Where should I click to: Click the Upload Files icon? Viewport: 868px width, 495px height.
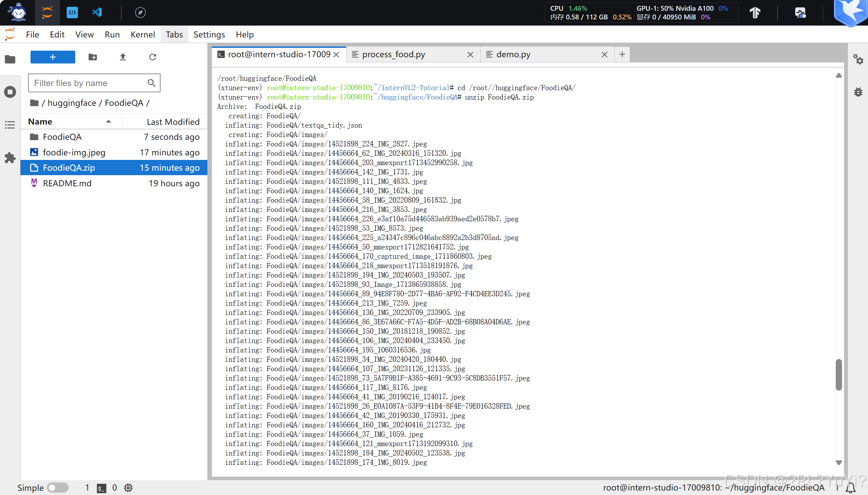tap(123, 57)
